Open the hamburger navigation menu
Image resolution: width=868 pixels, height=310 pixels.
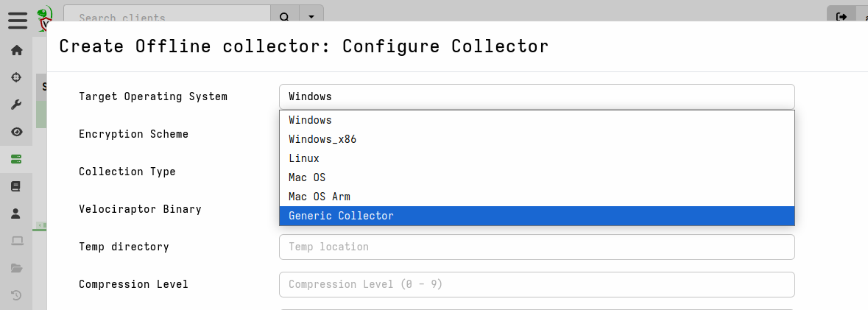click(17, 20)
